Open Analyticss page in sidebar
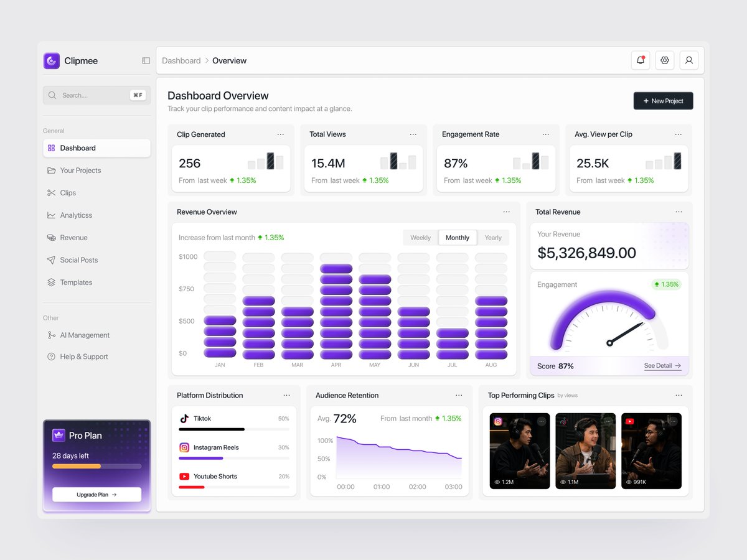This screenshot has height=560, width=747. pos(96,215)
